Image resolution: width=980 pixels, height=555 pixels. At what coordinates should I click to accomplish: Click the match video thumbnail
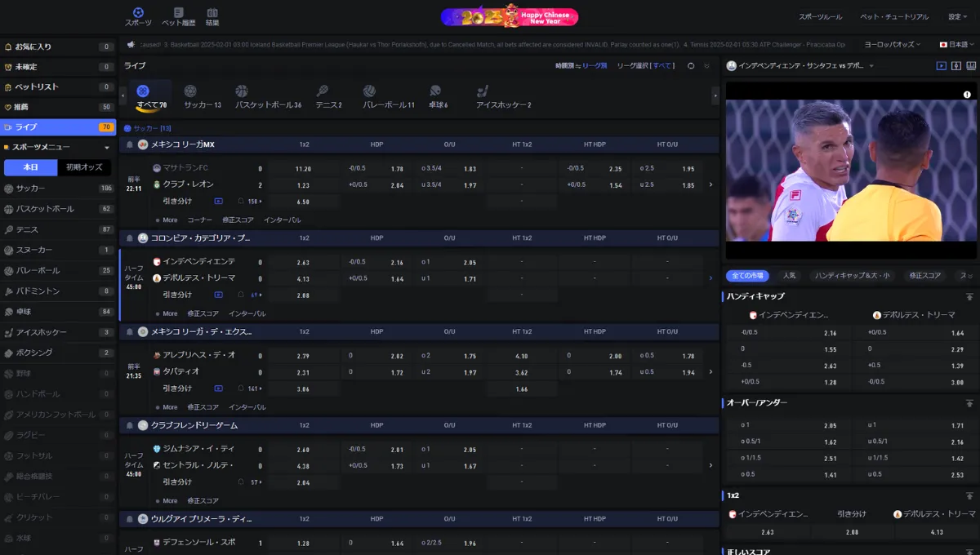[851, 170]
